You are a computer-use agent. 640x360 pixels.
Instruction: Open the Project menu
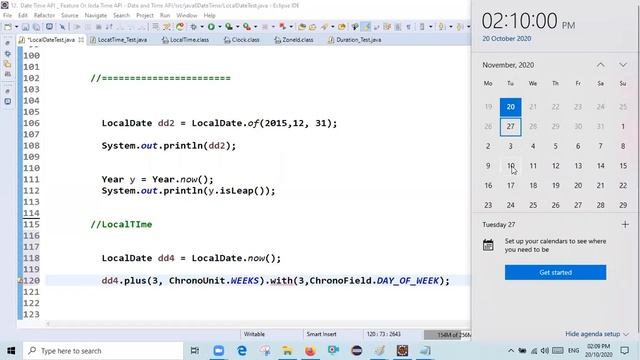click(x=145, y=16)
